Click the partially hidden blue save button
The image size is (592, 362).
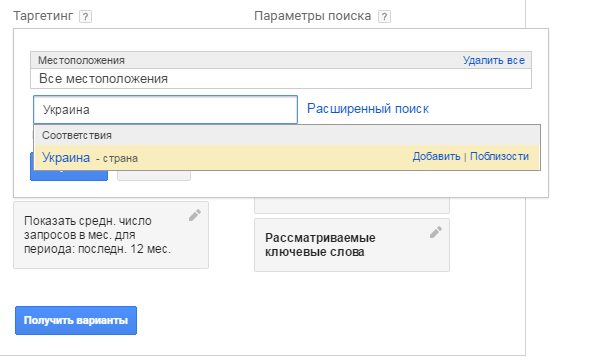point(69,175)
